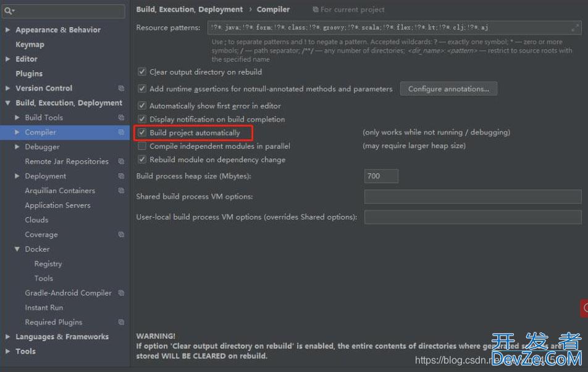This screenshot has height=372, width=588.
Task: Expand the Debugger node
Action: pos(17,146)
